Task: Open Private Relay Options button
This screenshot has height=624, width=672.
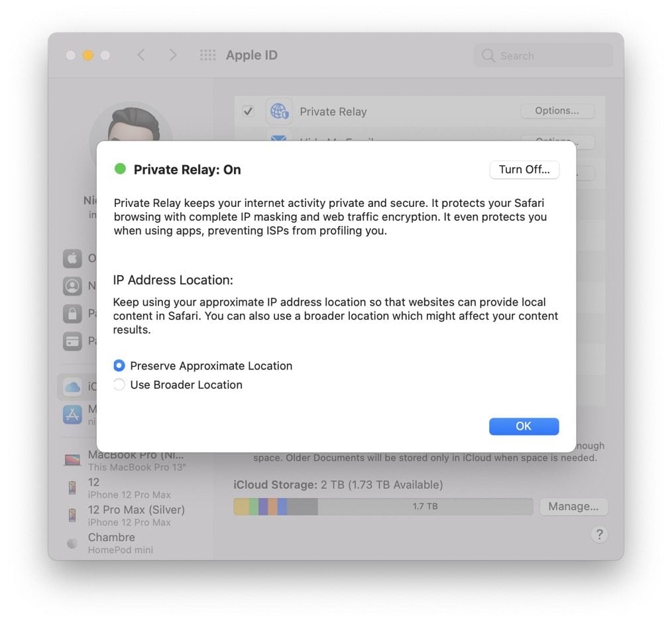Action: click(x=557, y=111)
